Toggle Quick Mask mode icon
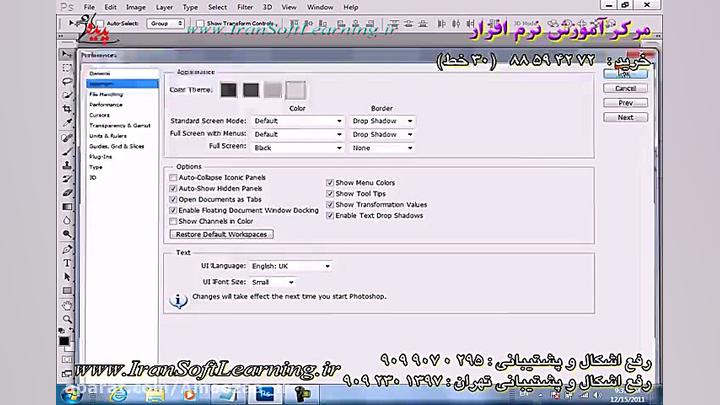 (x=67, y=360)
